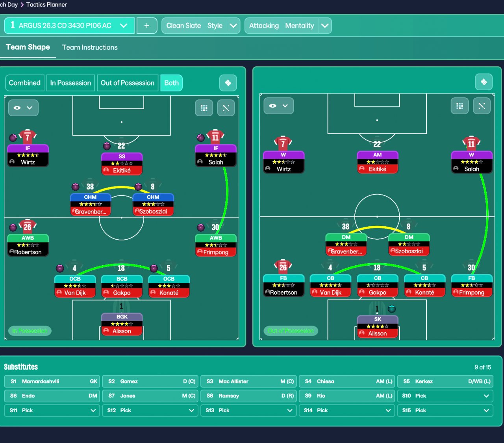The image size is (504, 443).
Task: Click the purple badge beside Van Dijk's number 4
Action: pos(60,268)
